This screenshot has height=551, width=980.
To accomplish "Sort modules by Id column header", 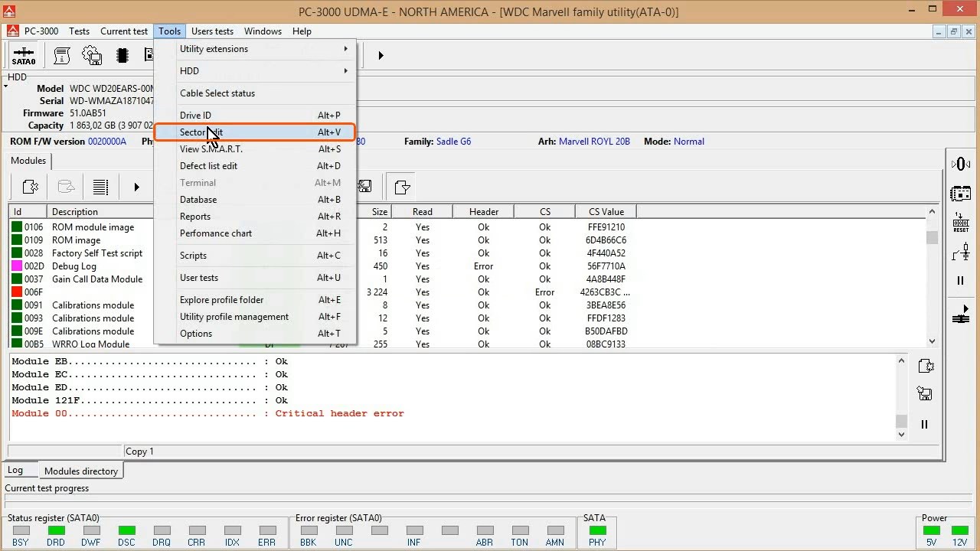I will (28, 212).
